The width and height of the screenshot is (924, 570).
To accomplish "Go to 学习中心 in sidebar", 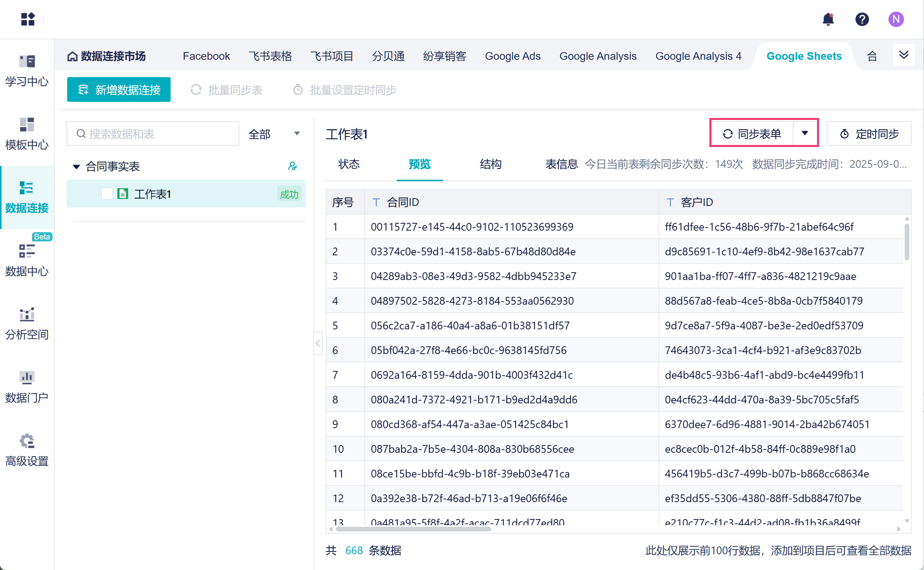I will coord(27,71).
